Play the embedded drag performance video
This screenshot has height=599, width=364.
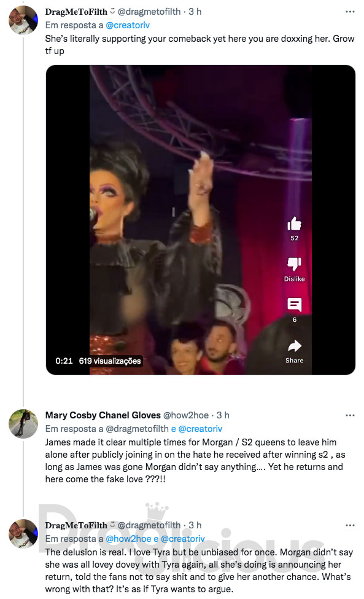pos(200,220)
